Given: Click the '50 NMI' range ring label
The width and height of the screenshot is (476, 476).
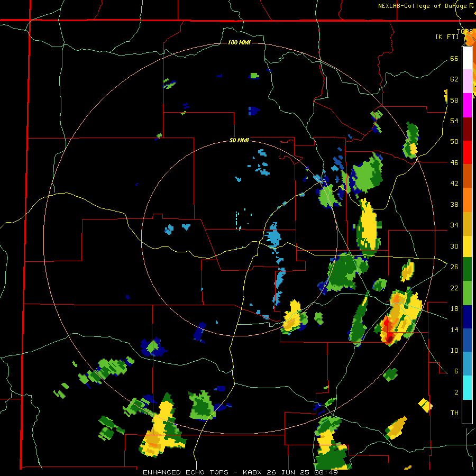Looking at the screenshot, I should pyautogui.click(x=239, y=140).
